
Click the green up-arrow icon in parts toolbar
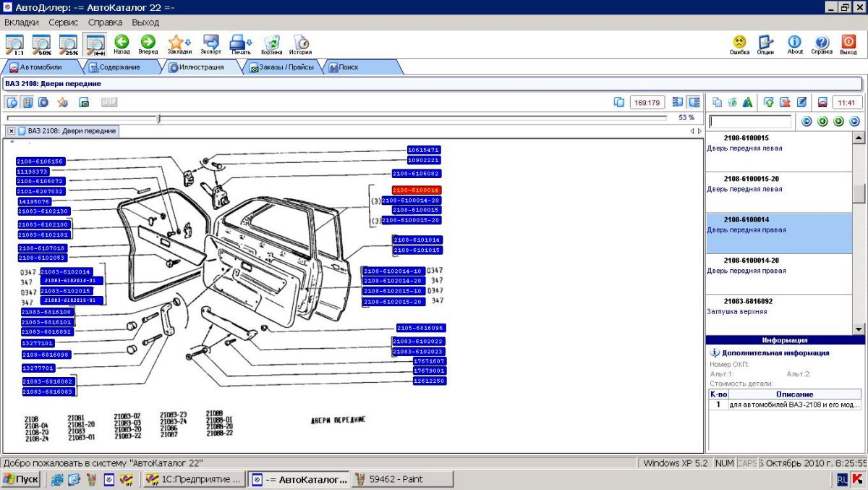point(769,102)
